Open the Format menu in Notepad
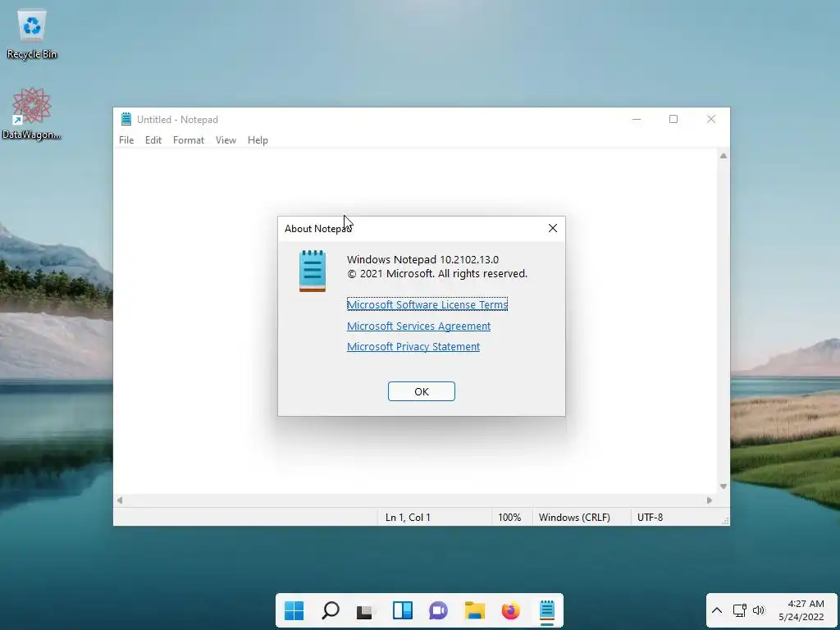Image resolution: width=840 pixels, height=630 pixels. click(x=189, y=139)
